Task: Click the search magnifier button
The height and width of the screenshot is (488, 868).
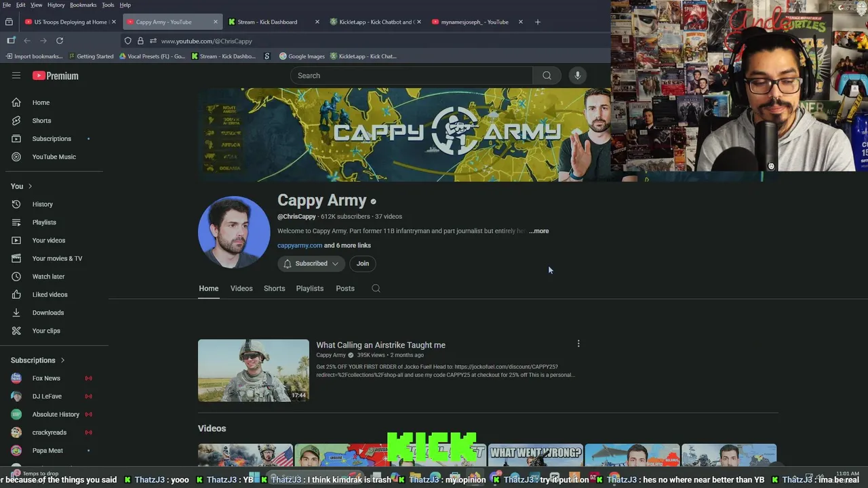Action: point(547,75)
